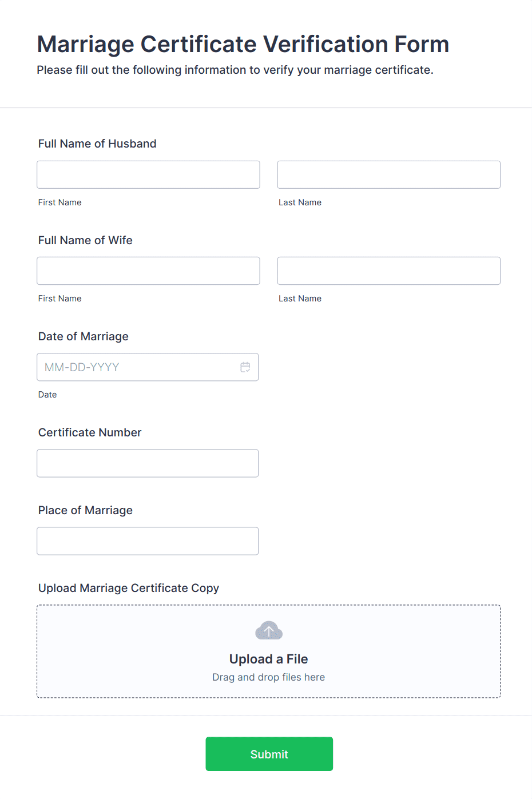
Task: Click the Upload Marriage Certificate Copy label
Action: [128, 588]
